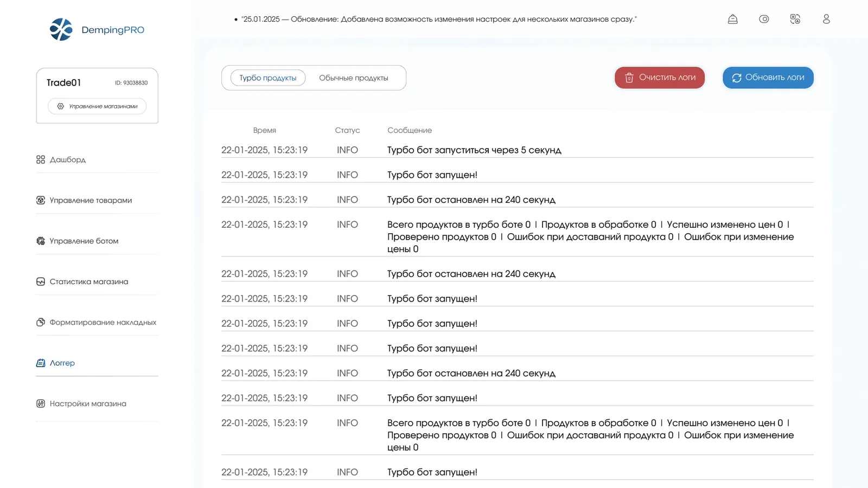Click Управление магазинами button
Screen dimensions: 868x488
pyautogui.click(x=97, y=106)
